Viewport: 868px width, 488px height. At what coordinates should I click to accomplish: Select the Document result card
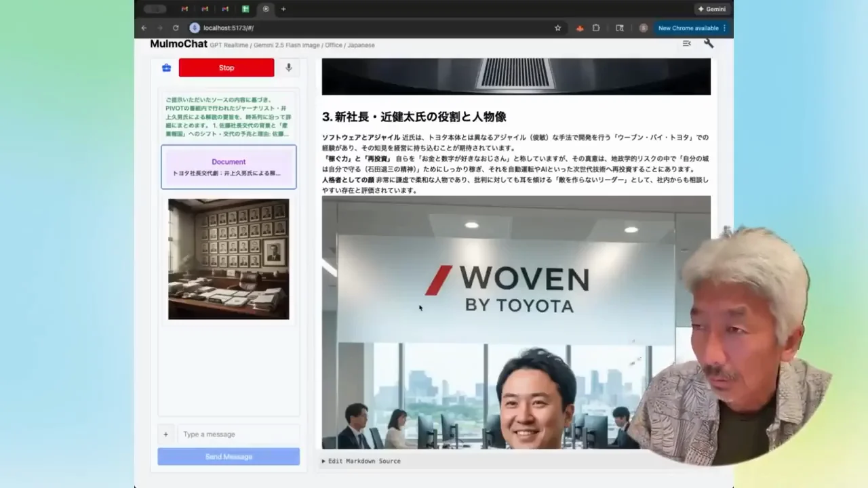pos(229,167)
